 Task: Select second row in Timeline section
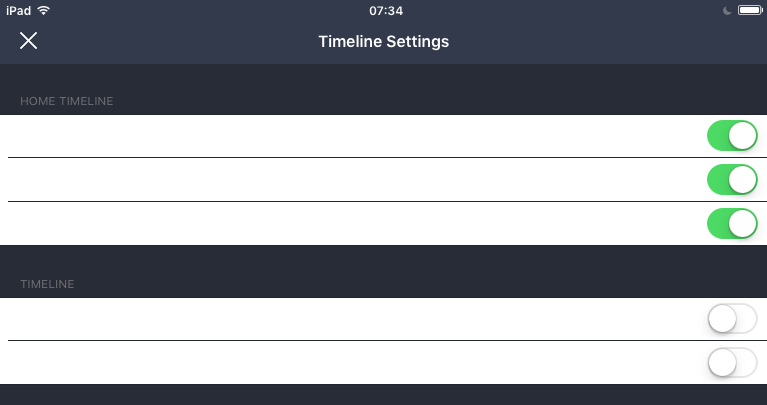click(350, 362)
